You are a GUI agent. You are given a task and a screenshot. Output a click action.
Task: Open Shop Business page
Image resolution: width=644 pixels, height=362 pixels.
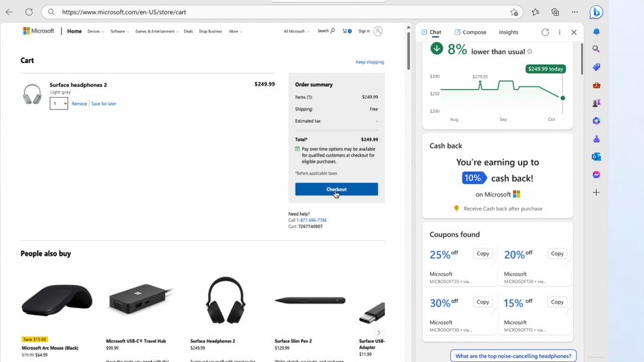pos(210,31)
